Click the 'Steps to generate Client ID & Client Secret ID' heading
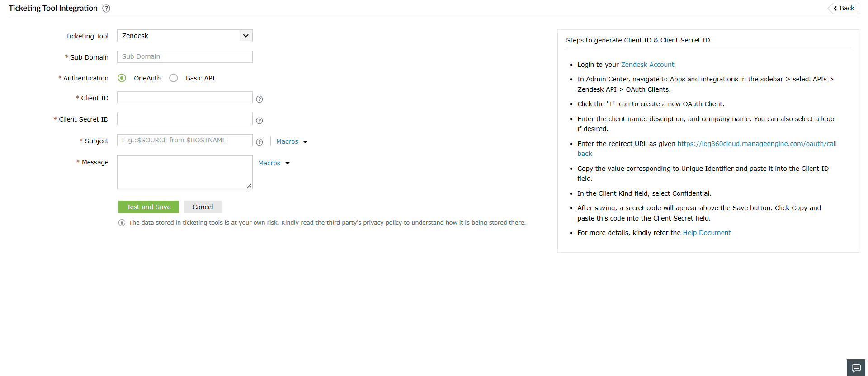The height and width of the screenshot is (376, 868). point(638,40)
